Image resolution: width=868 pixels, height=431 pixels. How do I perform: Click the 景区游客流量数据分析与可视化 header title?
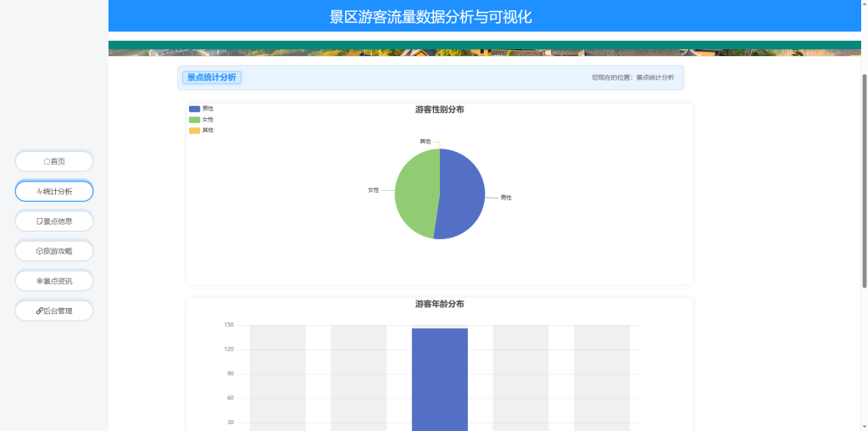click(431, 17)
